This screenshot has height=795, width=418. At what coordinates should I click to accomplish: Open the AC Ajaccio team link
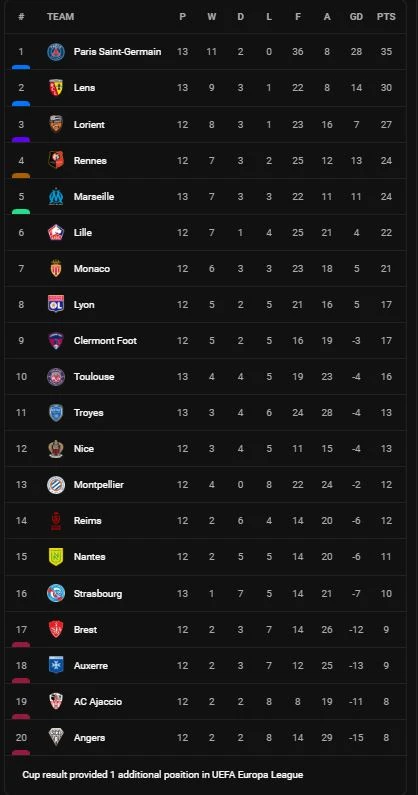click(x=97, y=702)
